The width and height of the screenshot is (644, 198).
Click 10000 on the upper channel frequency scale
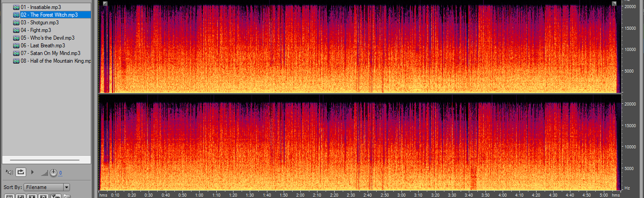631,49
